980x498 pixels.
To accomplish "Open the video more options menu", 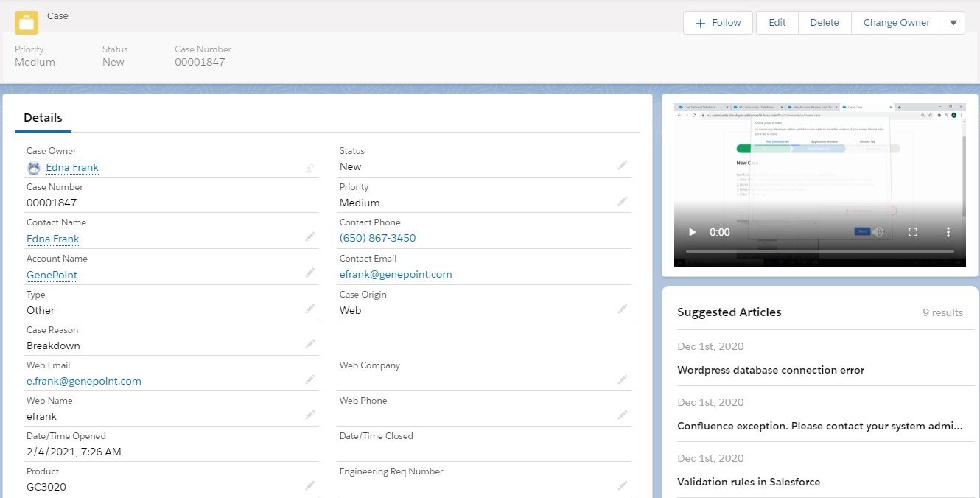I will (948, 232).
